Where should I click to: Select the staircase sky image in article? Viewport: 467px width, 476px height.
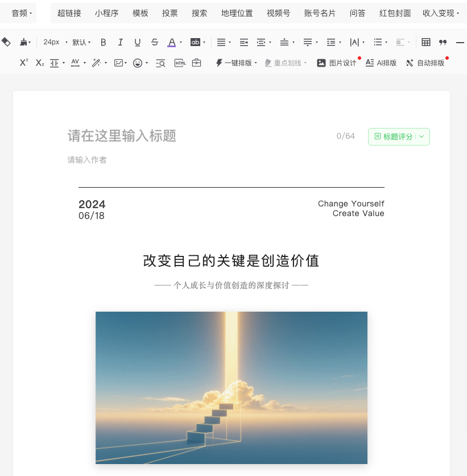point(232,388)
